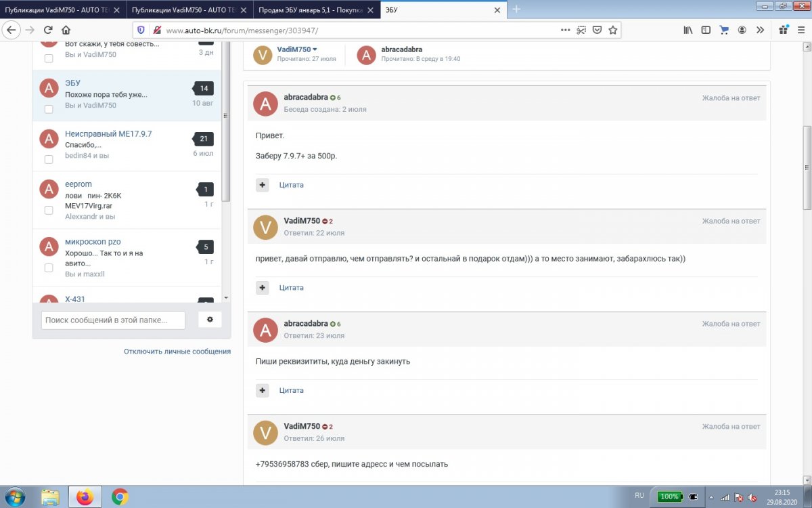Report VadiM750's 22 июля reply
The image size is (812, 508).
click(731, 221)
